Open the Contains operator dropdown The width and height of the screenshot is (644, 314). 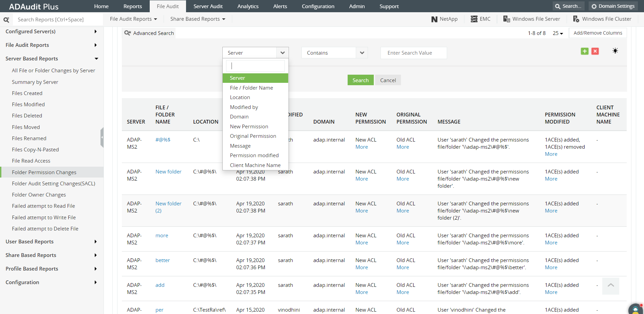pos(362,53)
